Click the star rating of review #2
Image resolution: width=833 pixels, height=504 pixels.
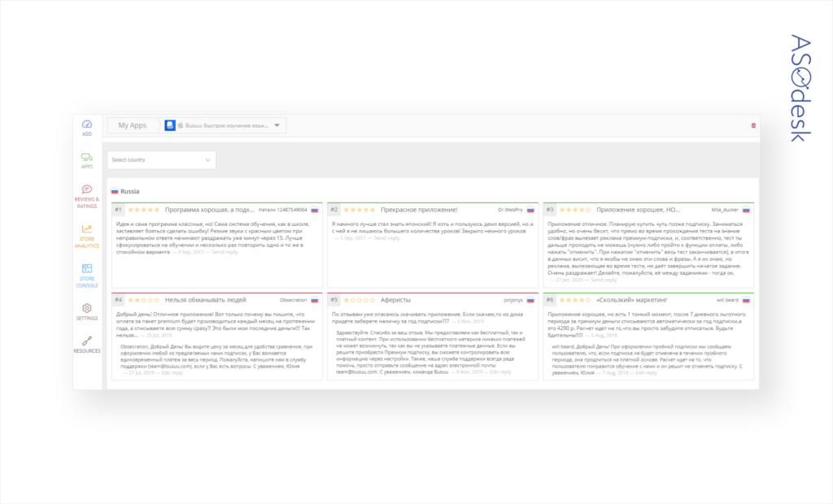[359, 210]
